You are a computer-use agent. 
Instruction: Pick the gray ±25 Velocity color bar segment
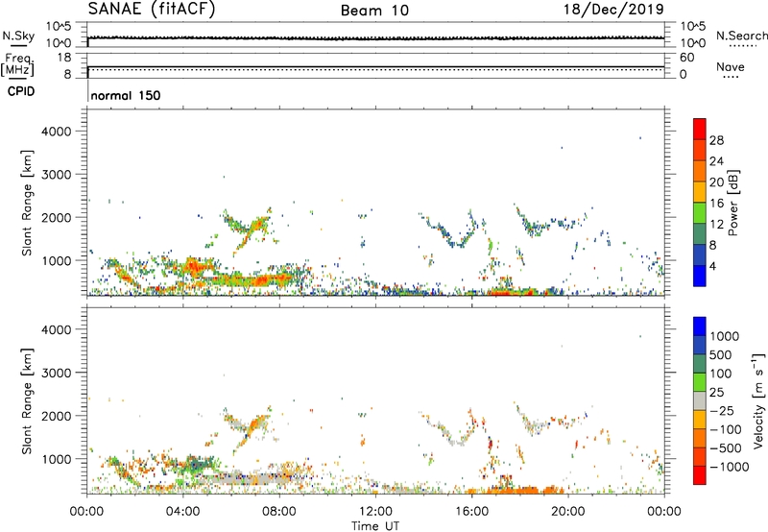pyautogui.click(x=700, y=400)
